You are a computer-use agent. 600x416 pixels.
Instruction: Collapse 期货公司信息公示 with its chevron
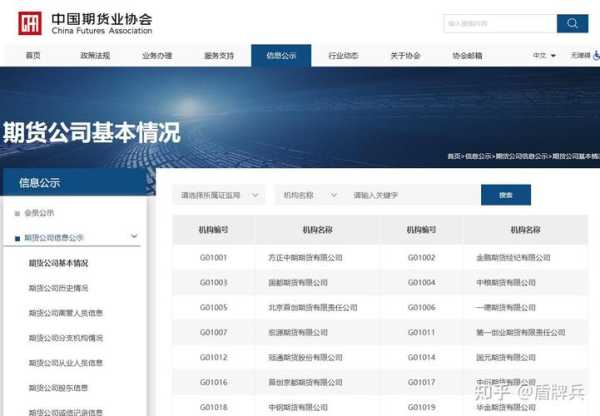tap(134, 236)
